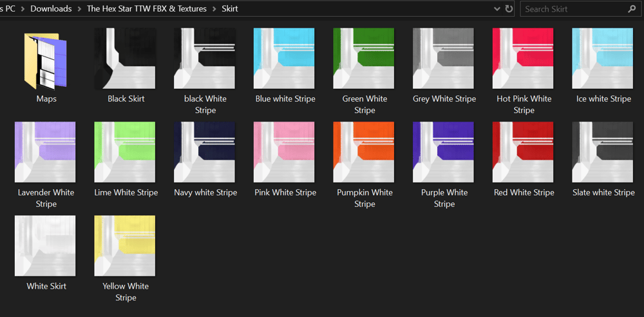Select the Ice white Stripe thumbnail

[x=603, y=59]
